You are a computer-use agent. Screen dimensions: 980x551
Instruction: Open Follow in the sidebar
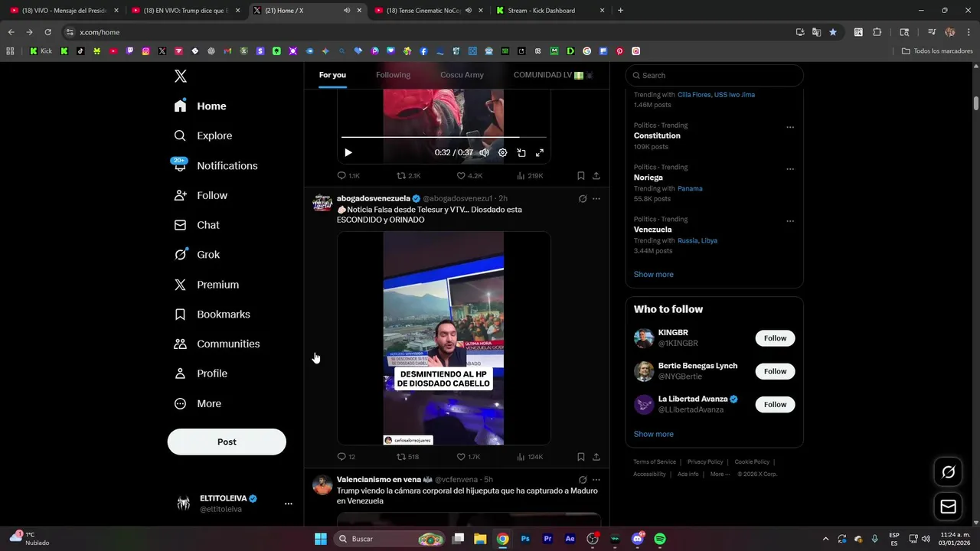click(x=201, y=195)
